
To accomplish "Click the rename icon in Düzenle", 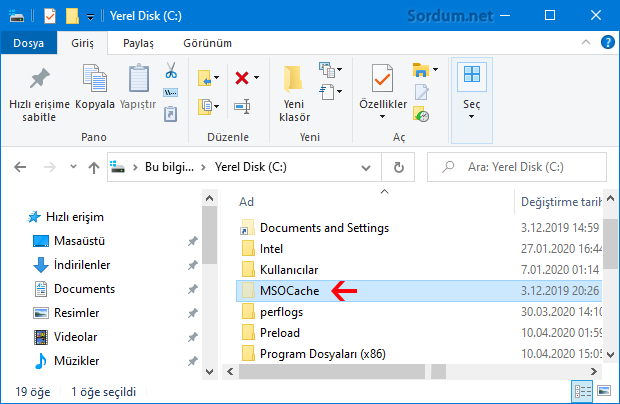I will click(242, 106).
